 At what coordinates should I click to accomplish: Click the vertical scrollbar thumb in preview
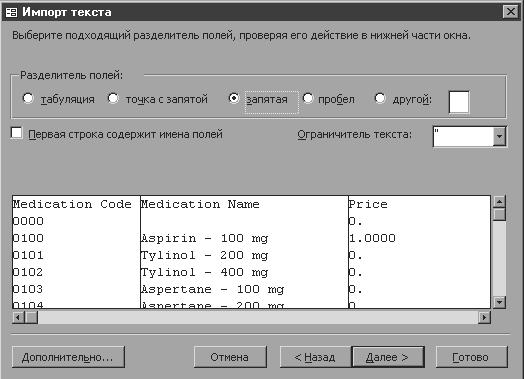point(499,214)
